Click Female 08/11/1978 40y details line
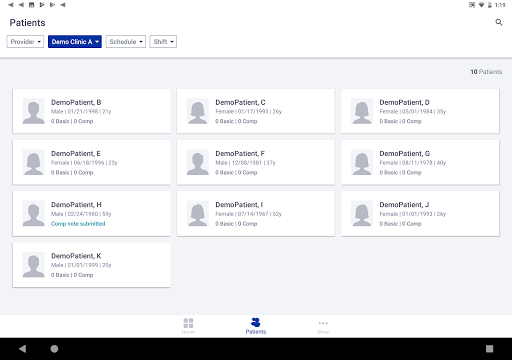Viewport: 512px width, 360px height. pyautogui.click(x=413, y=163)
